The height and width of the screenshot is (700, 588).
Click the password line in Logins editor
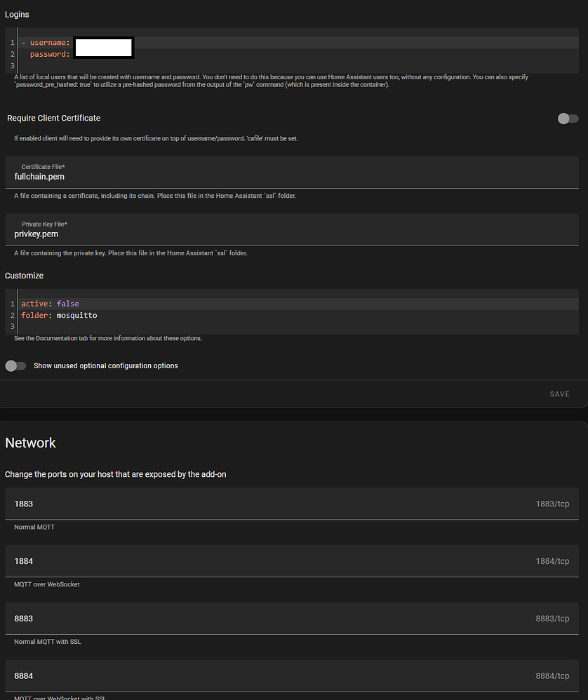point(49,54)
